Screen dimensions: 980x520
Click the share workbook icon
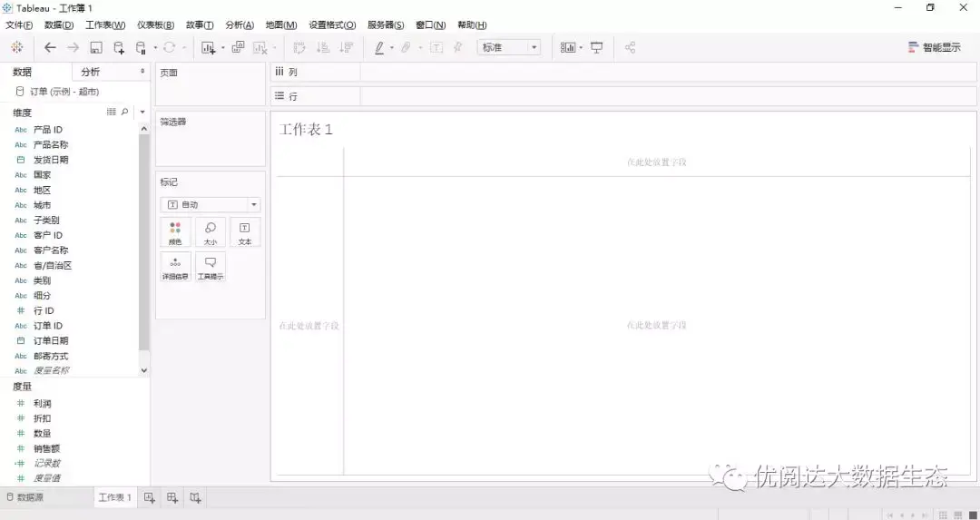point(630,47)
